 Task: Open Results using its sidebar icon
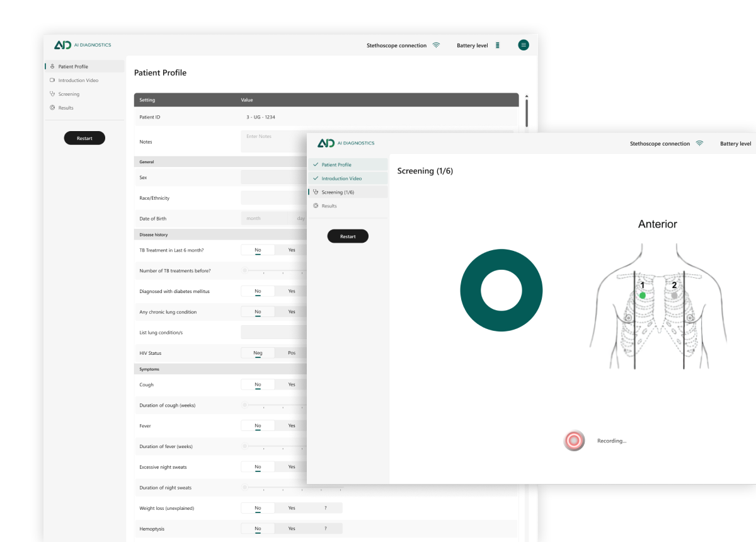52,107
